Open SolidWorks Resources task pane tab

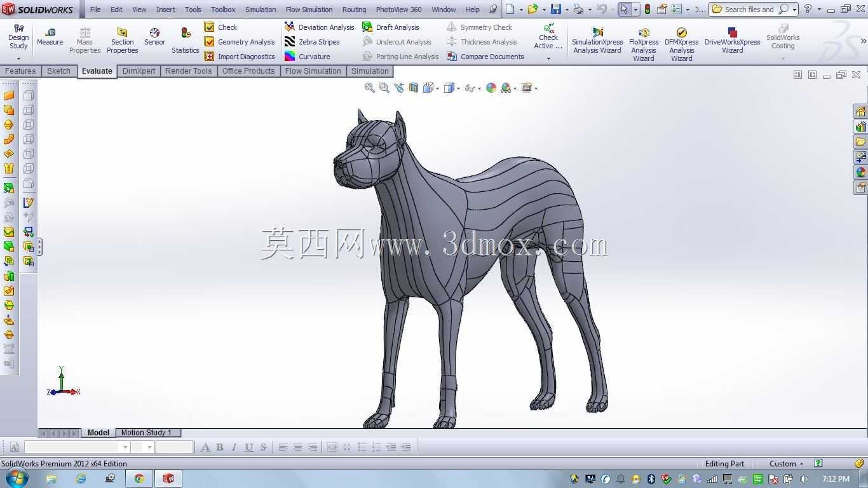coord(860,111)
